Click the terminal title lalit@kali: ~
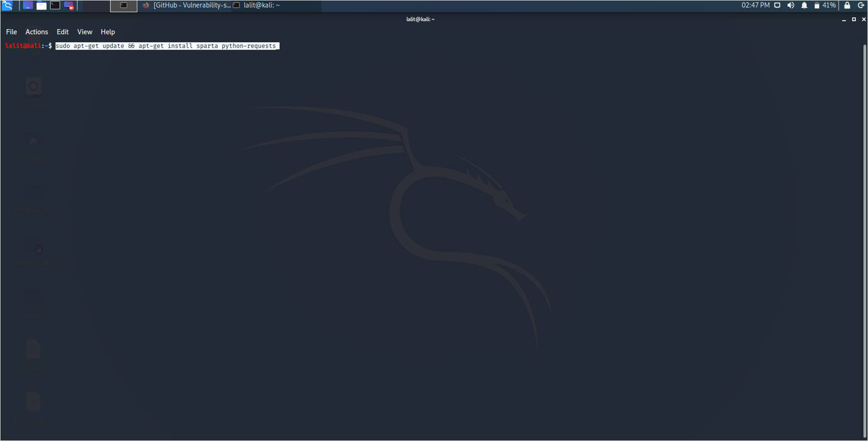Image resolution: width=868 pixels, height=441 pixels. point(420,19)
